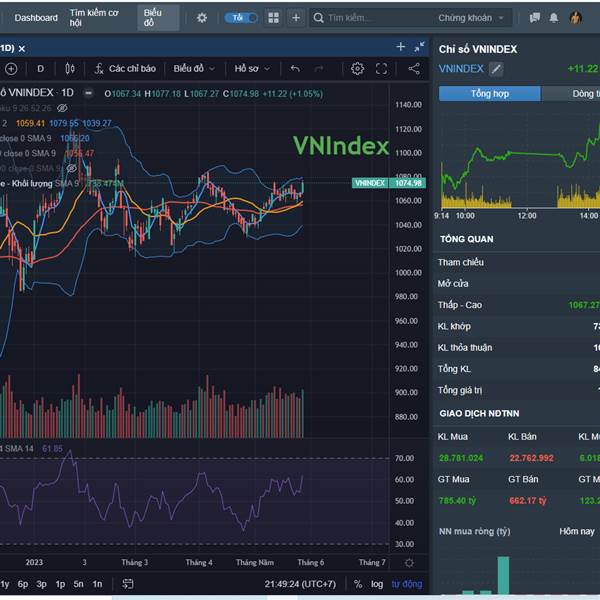Set the range to 1p
Screen dimensions: 600x600
[60, 584]
